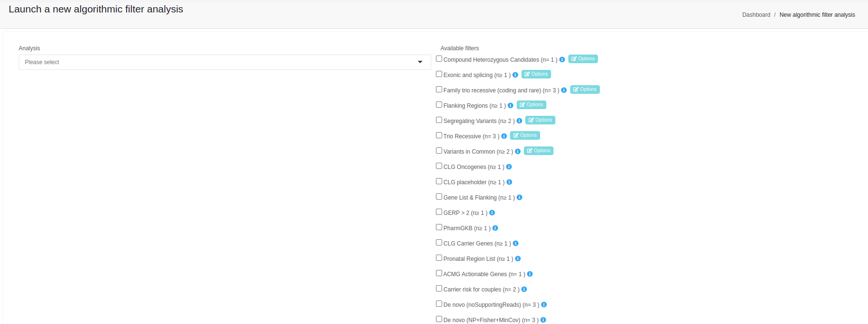Enable Compound Heterozygous Candidates filter
The width and height of the screenshot is (868, 324).
point(439,59)
